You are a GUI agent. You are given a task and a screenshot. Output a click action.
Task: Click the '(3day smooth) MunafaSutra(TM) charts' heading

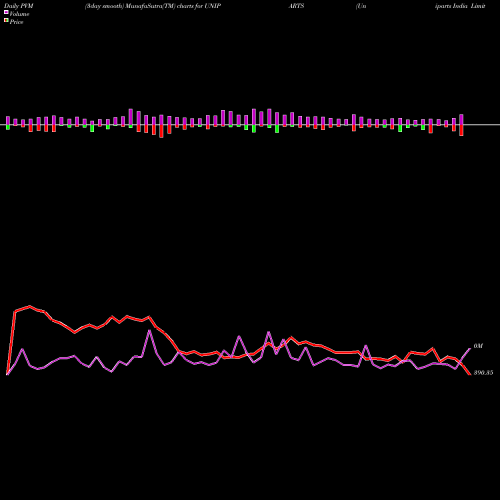[139, 6]
